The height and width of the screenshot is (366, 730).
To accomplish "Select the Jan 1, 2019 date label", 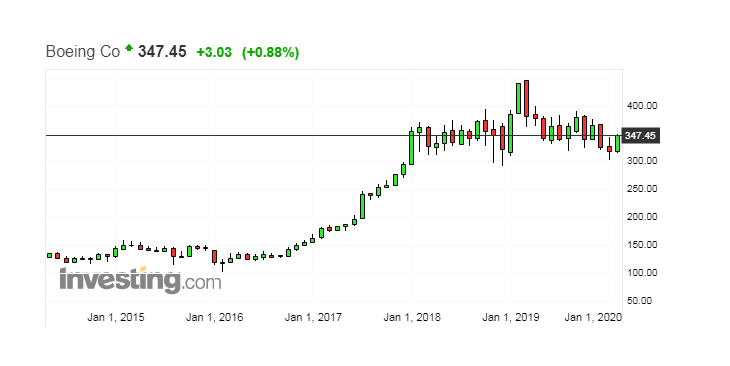I will 510,317.
